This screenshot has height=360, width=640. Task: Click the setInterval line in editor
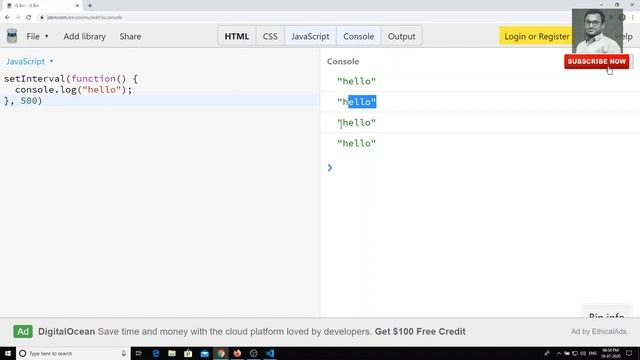pos(71,78)
